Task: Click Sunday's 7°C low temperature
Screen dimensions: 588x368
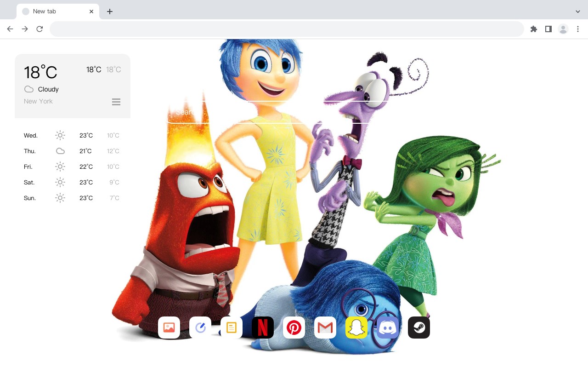Action: point(114,198)
